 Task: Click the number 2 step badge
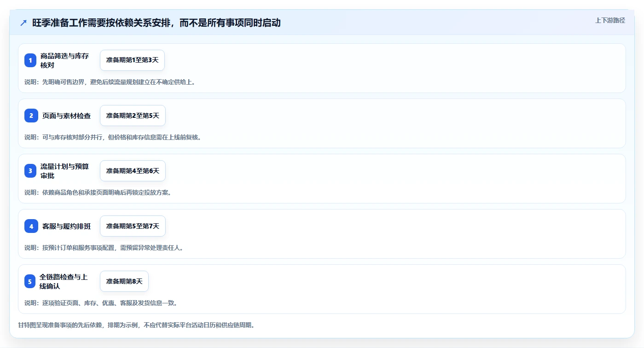click(x=31, y=116)
